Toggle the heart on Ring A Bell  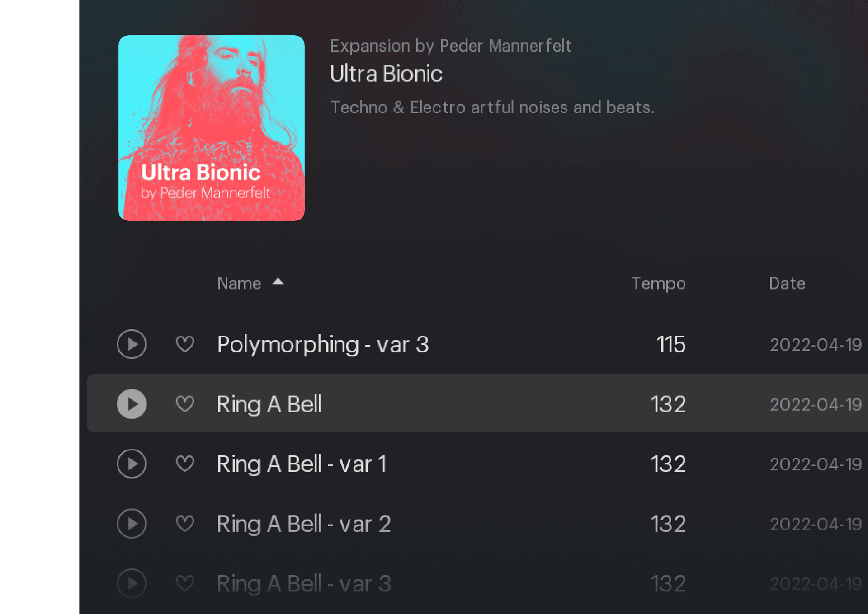coord(185,404)
